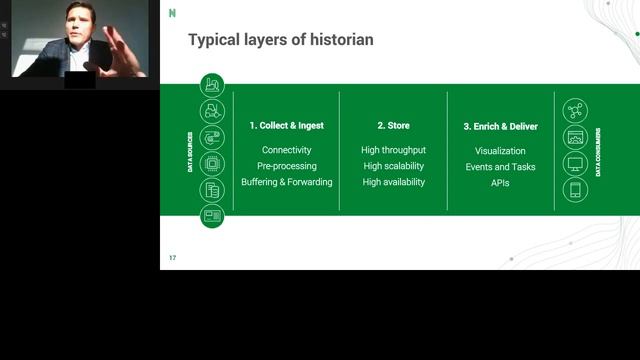Screen dimensions: 640x360
Task: Click the green N logo on slide
Action: [x=172, y=13]
